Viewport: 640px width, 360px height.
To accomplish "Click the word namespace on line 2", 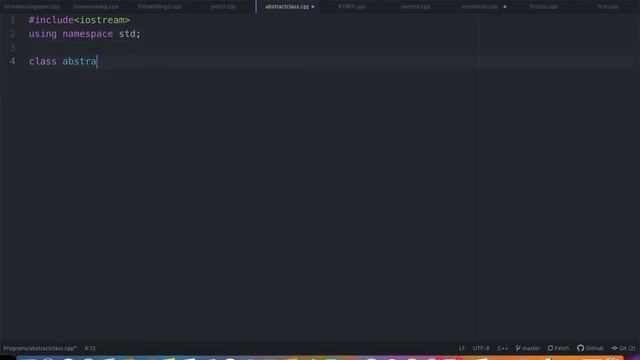I will coord(87,34).
